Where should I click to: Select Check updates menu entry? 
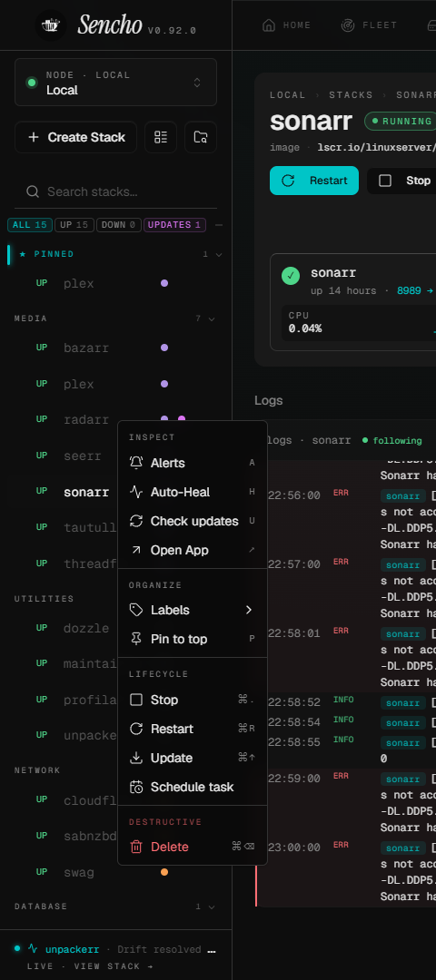pos(193,521)
